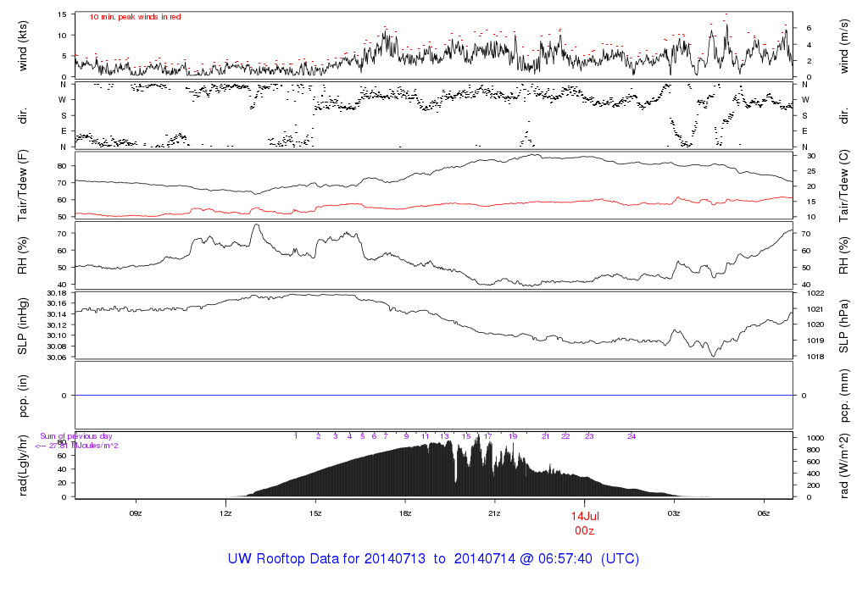Click the 'pcp. (mm)' axis label
This screenshot has width=868, height=593.
pyautogui.click(x=844, y=396)
